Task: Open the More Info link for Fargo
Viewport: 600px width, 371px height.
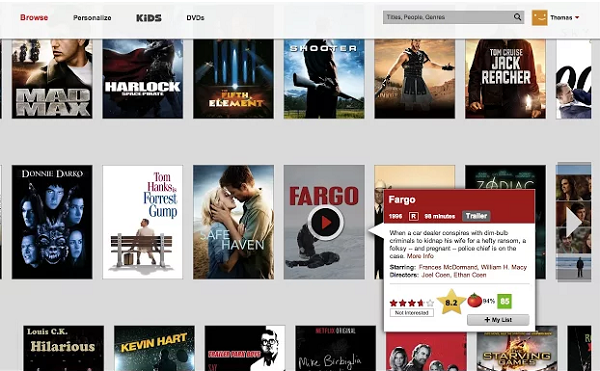Action: tap(420, 256)
